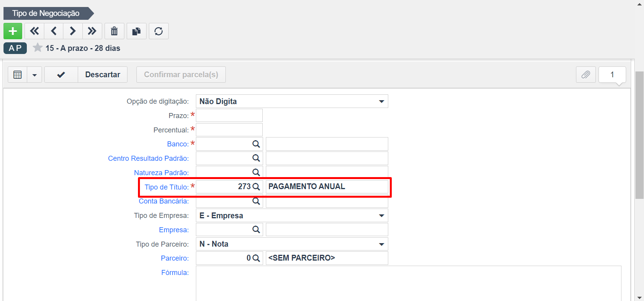Go to the first record
Image resolution: width=644 pixels, height=301 pixels.
[x=34, y=31]
